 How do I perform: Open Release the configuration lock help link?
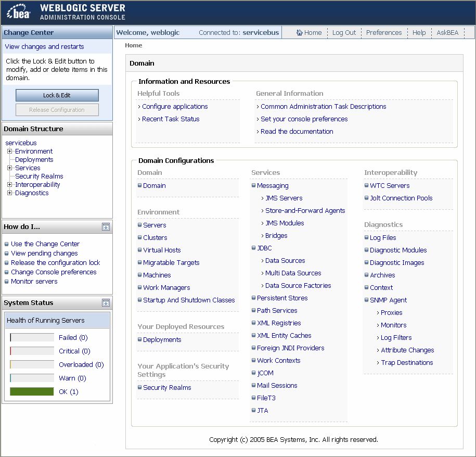tap(55, 263)
